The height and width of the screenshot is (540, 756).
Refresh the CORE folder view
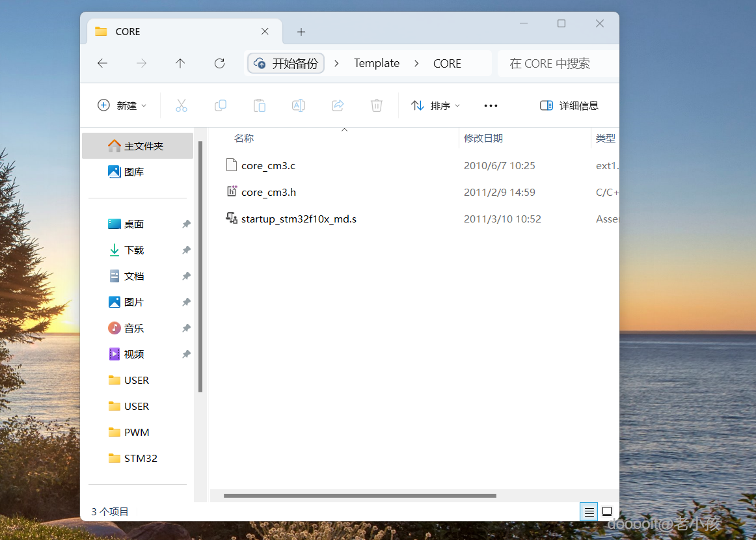click(x=219, y=63)
